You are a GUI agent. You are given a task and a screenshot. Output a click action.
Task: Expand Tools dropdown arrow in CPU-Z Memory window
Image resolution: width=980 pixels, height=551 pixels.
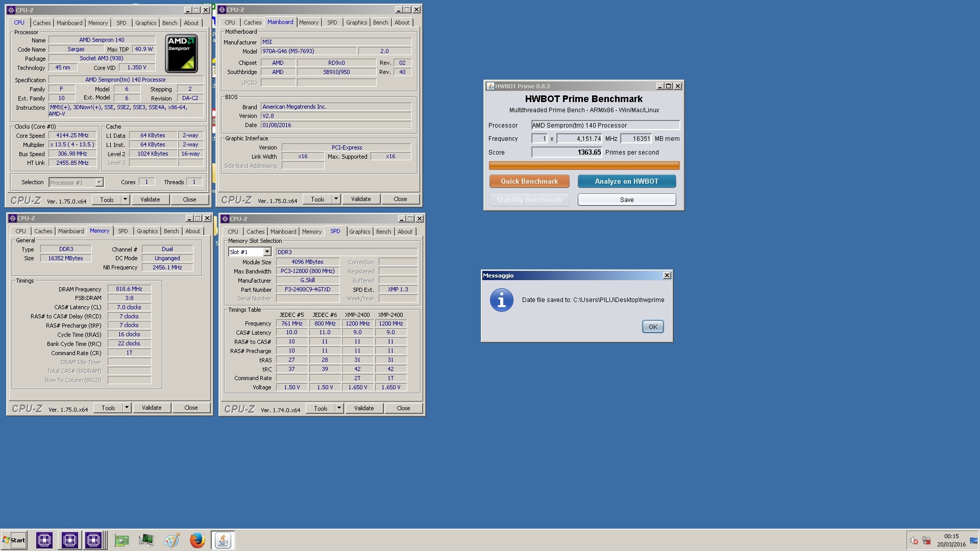(127, 408)
